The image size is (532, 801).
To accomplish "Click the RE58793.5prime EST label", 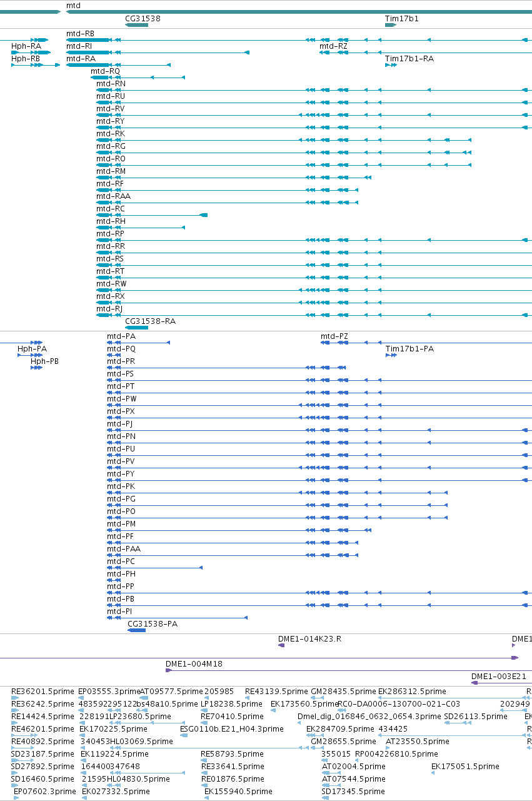I will click(232, 754).
